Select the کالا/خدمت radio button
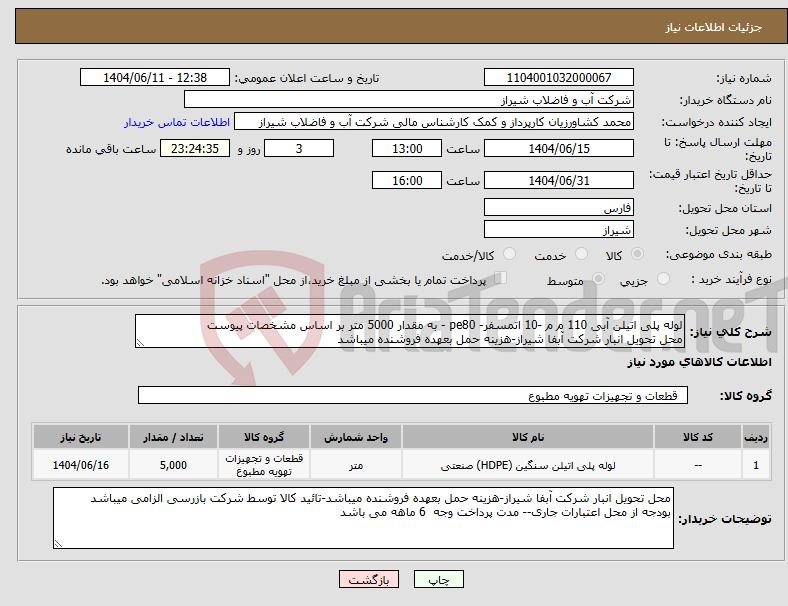Screen dimensions: 788x606 click(x=509, y=254)
